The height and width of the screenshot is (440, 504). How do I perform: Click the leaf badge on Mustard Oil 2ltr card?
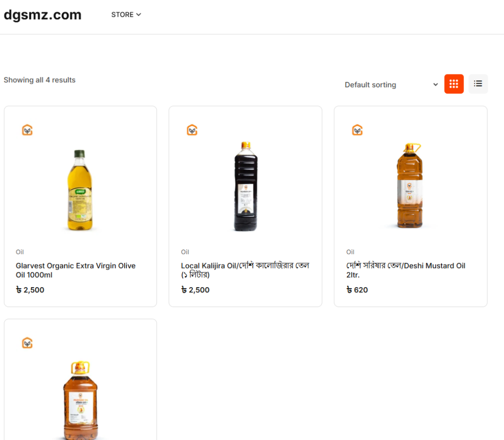[x=357, y=130]
